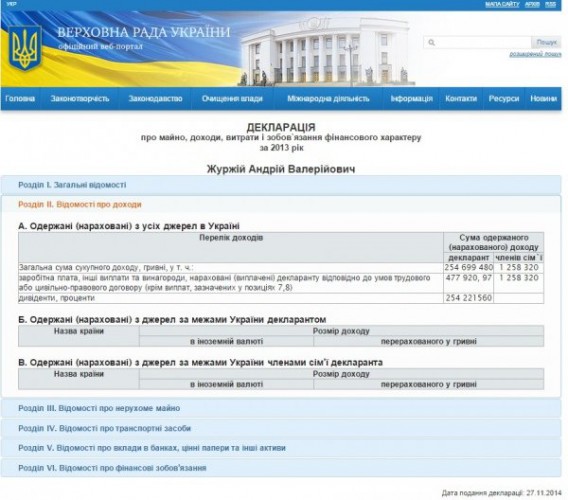This screenshot has width=568, height=500.
Task: Open the Ресурси menu item
Action: coord(504,99)
